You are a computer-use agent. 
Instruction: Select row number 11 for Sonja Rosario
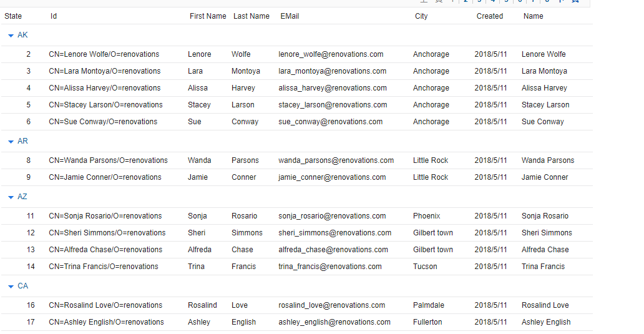[30, 216]
